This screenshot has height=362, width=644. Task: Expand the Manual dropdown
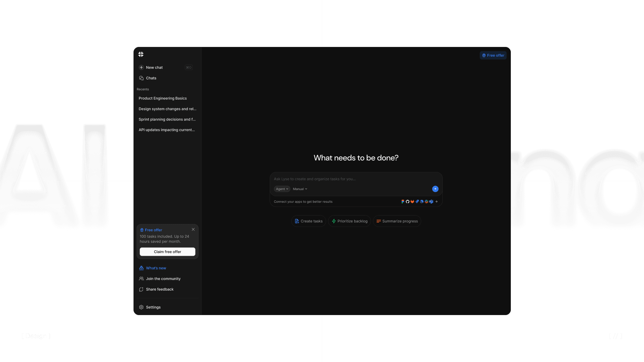tap(300, 189)
